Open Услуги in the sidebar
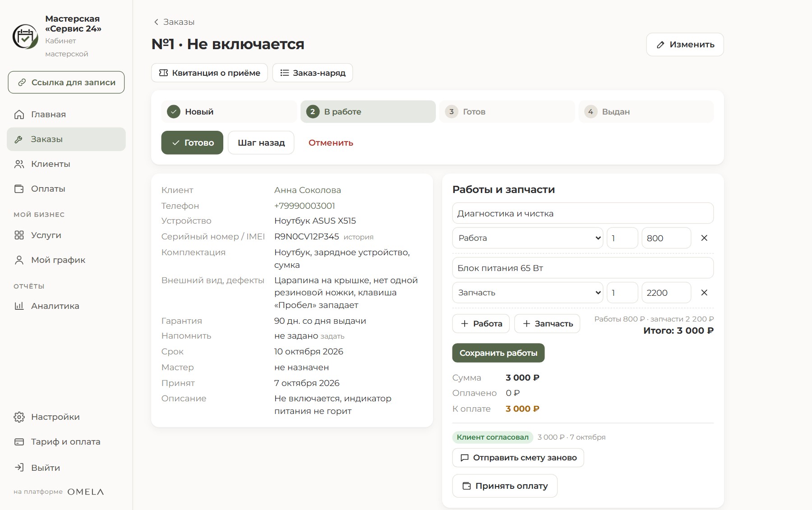This screenshot has width=812, height=510. (x=66, y=235)
